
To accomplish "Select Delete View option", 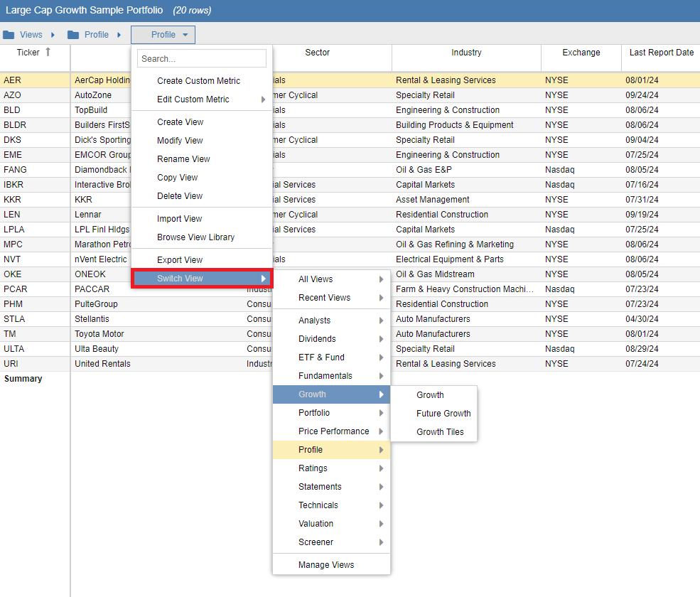I will (180, 196).
